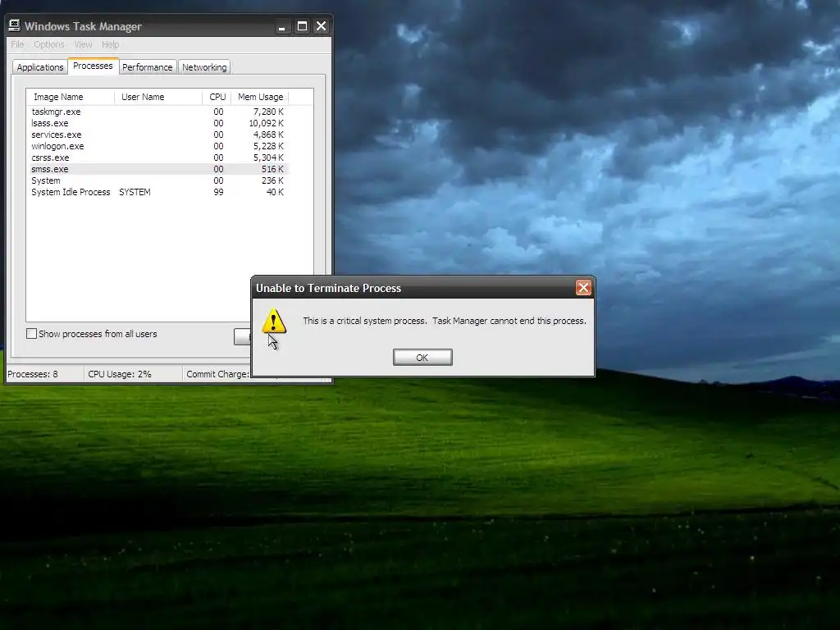Click the warning icon in the dialog

[x=274, y=321]
